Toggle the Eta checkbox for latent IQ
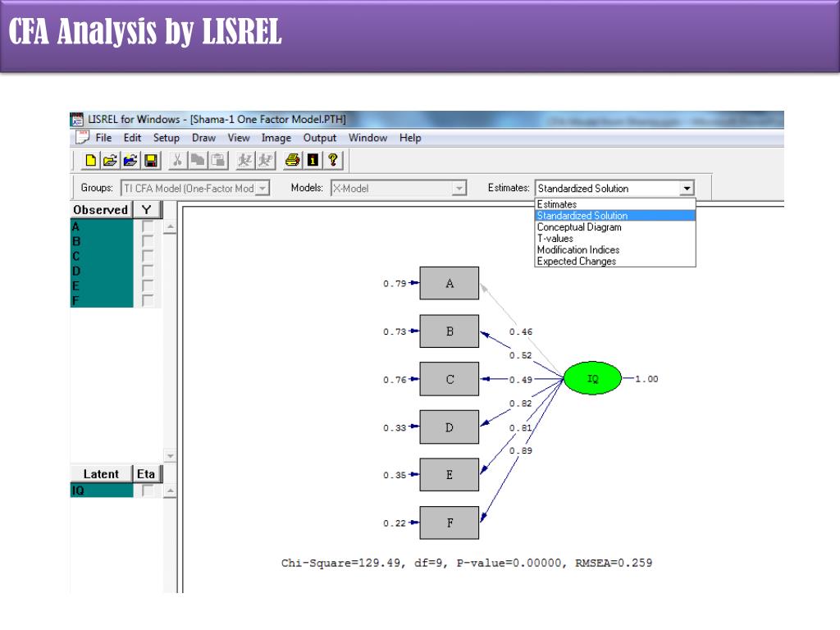 click(x=148, y=491)
